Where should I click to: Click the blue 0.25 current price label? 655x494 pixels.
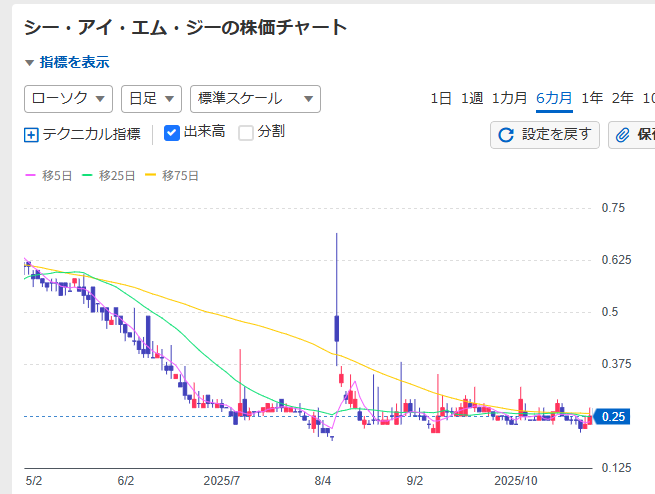tap(613, 417)
